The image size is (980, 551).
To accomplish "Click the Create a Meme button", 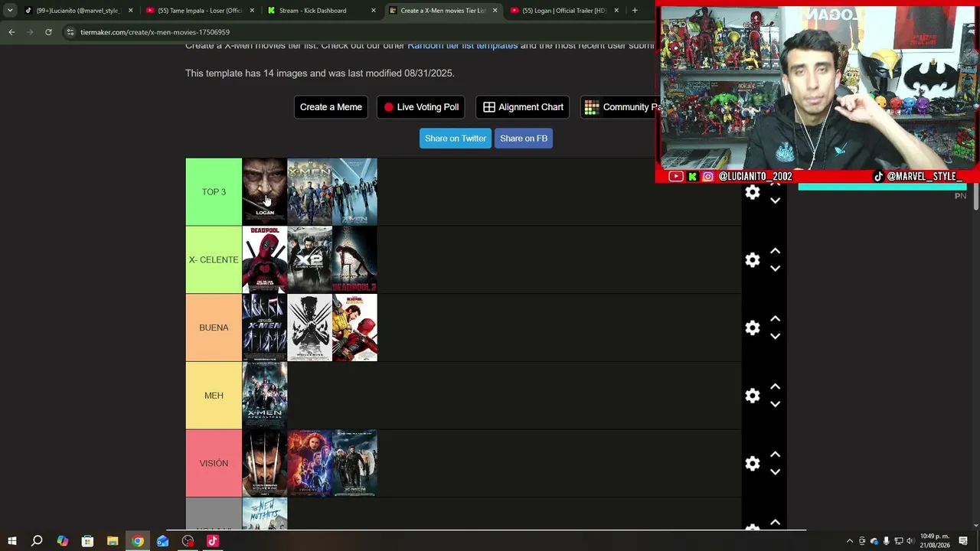I will click(x=331, y=107).
